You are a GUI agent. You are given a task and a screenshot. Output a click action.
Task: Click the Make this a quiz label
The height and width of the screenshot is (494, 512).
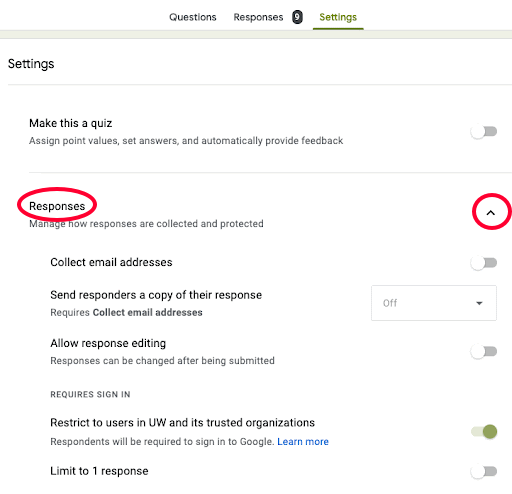click(71, 123)
